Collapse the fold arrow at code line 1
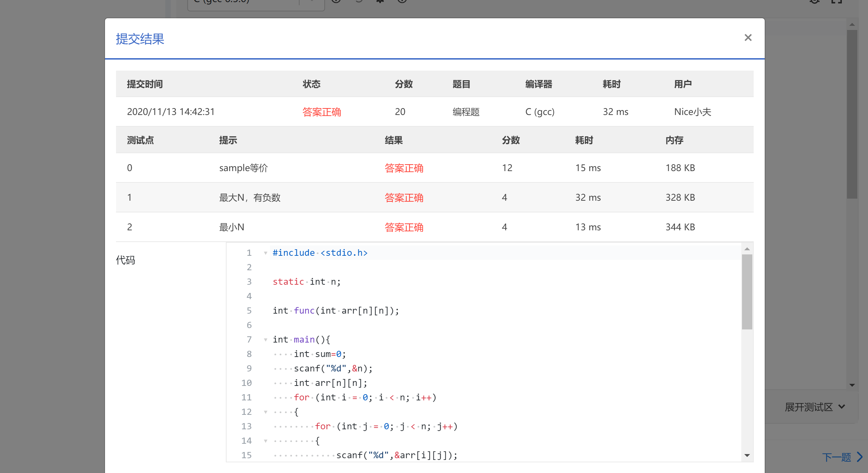868x473 pixels. tap(265, 253)
